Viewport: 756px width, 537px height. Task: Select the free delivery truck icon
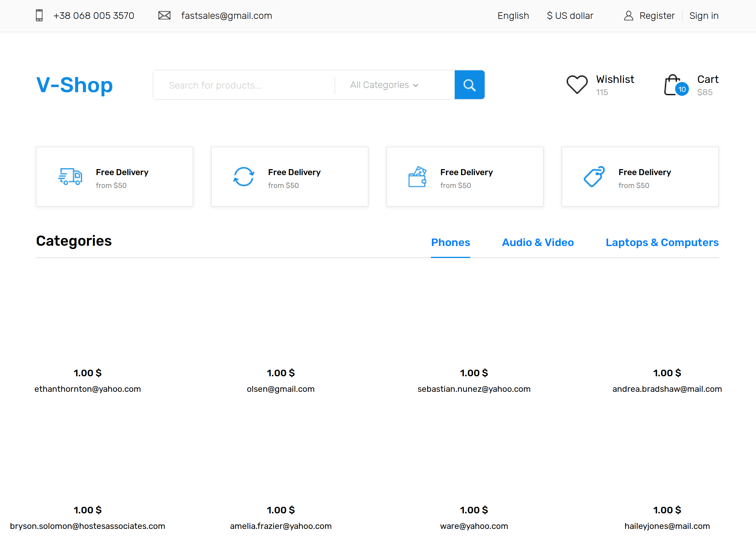point(69,177)
